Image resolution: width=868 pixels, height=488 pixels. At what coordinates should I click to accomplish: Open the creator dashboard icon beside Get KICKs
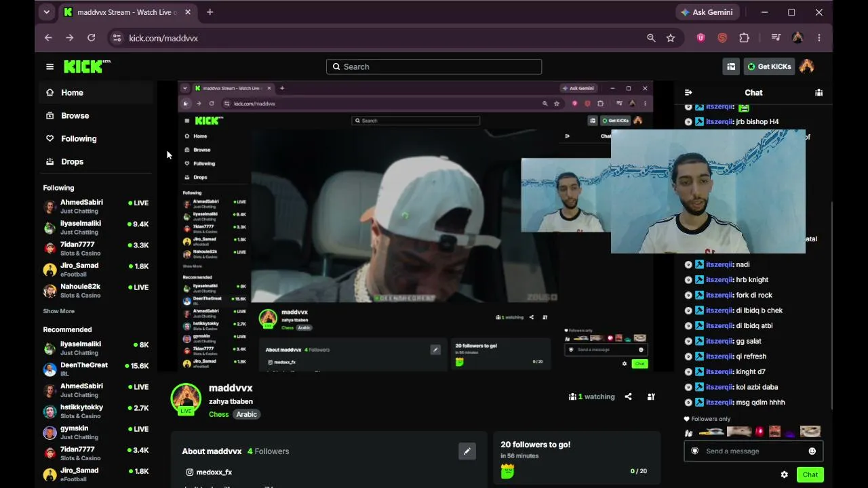[x=731, y=66]
